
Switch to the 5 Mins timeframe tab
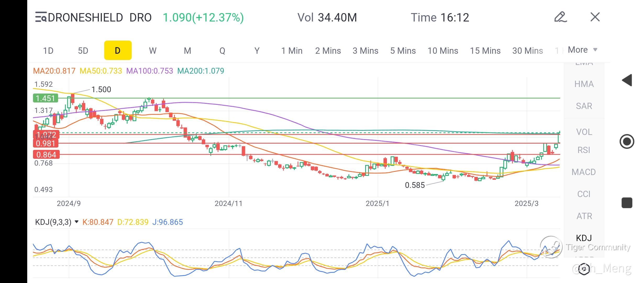(x=403, y=51)
